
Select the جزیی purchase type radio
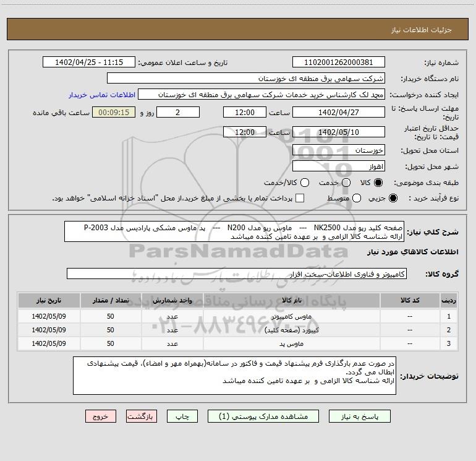pyautogui.click(x=393, y=198)
